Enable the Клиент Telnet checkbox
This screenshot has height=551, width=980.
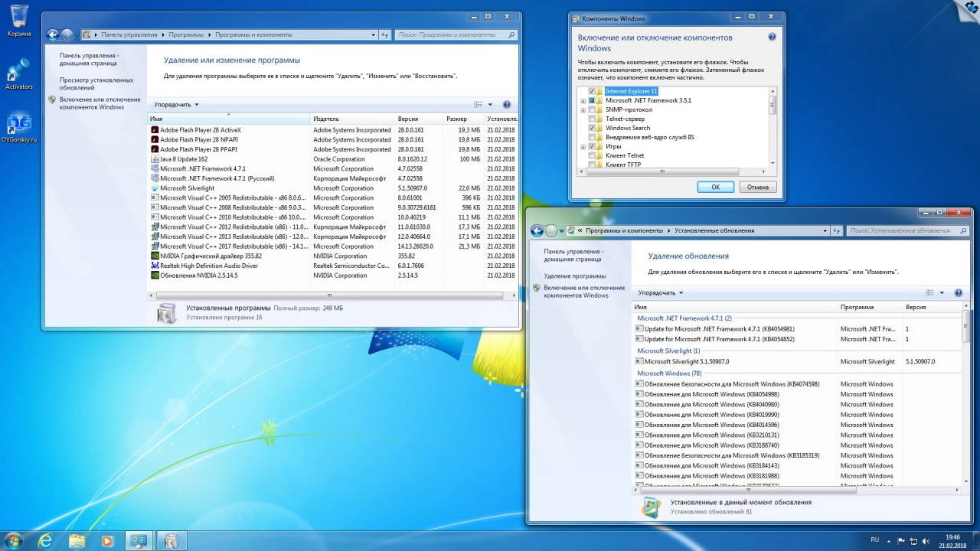pyautogui.click(x=591, y=155)
